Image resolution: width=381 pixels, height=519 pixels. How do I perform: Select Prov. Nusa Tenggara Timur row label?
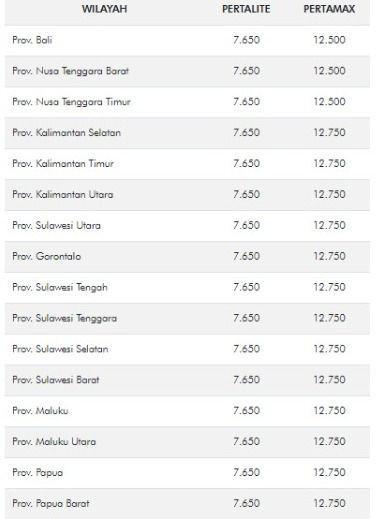[71, 102]
